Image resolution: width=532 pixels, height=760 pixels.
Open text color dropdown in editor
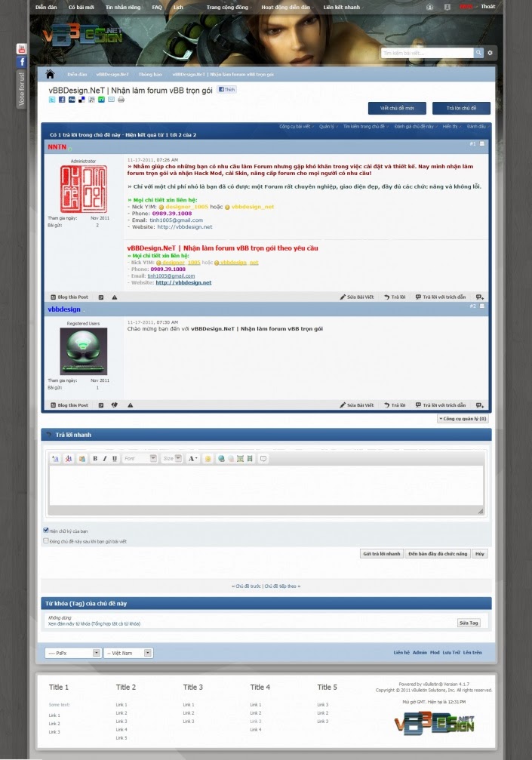192,459
